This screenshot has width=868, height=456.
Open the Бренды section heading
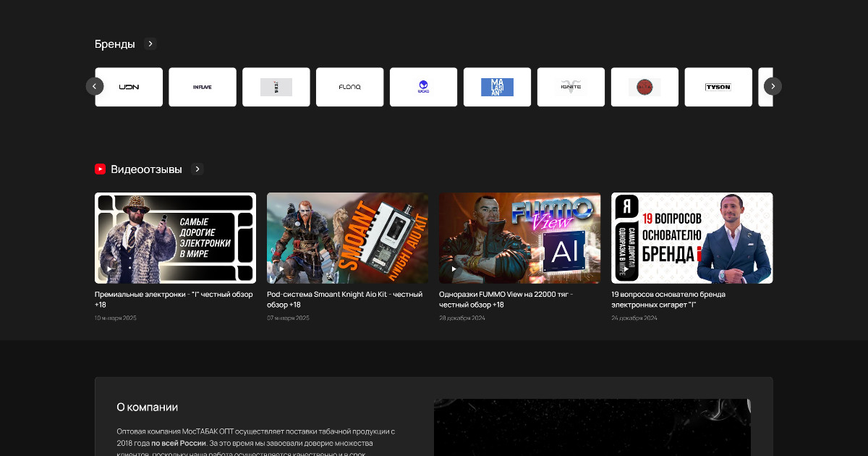(115, 44)
